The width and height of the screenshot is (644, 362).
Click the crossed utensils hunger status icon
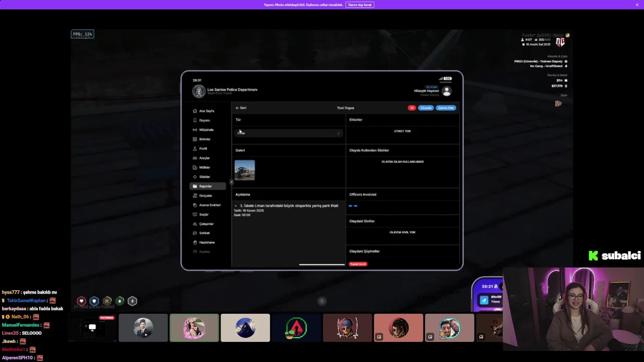[x=107, y=301]
